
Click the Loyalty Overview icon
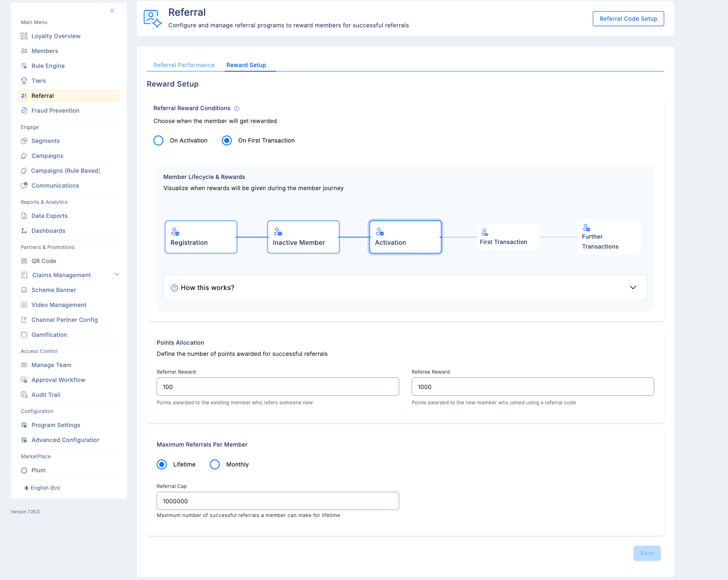click(x=24, y=36)
